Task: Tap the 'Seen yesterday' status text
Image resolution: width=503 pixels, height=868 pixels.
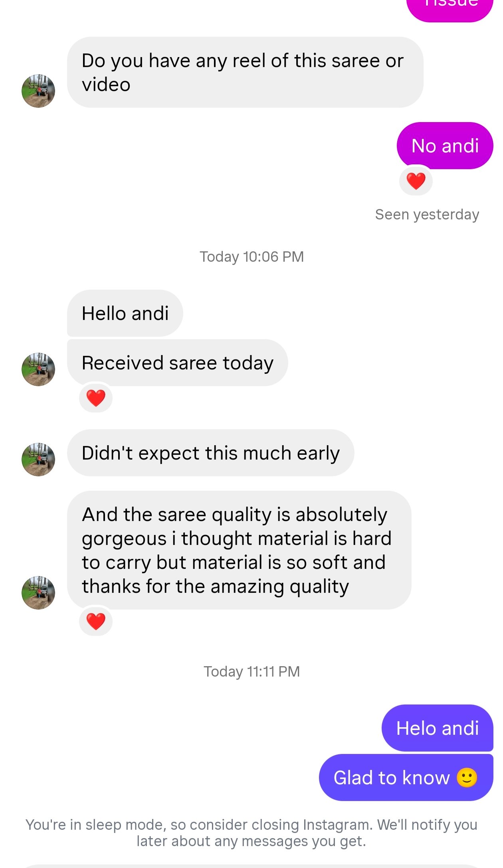Action: pyautogui.click(x=427, y=215)
